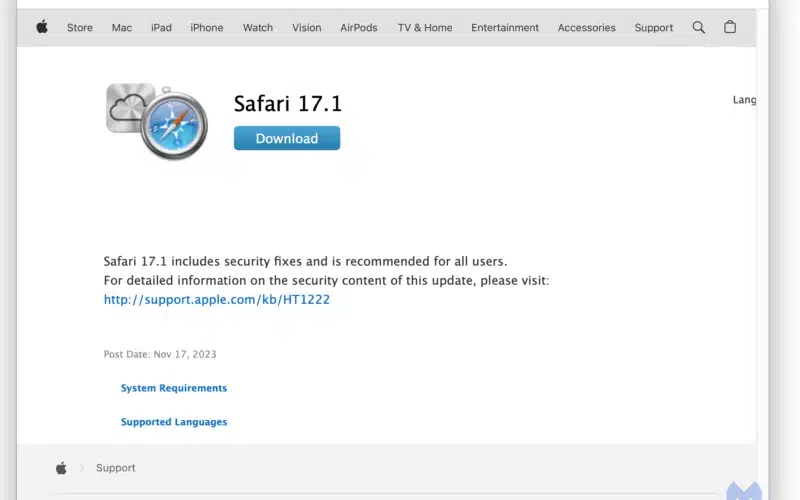
Task: Open the support.apple.com/kb/HT1222 link
Action: pos(217,299)
